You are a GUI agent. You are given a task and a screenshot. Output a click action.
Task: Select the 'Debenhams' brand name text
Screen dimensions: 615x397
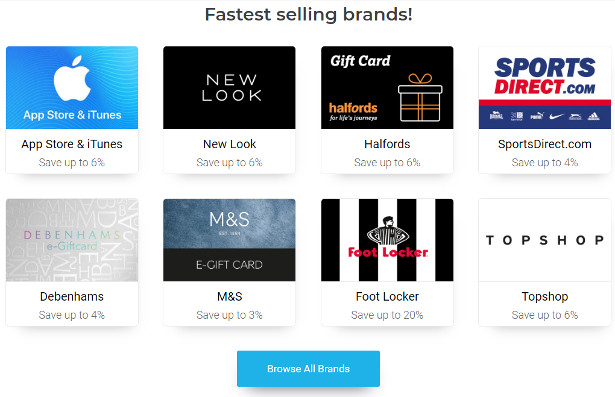pyautogui.click(x=72, y=297)
